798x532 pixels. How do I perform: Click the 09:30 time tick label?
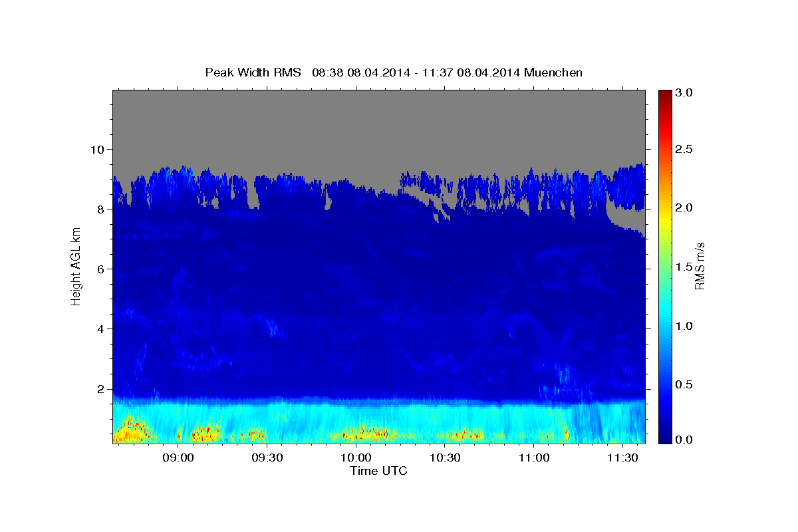267,458
